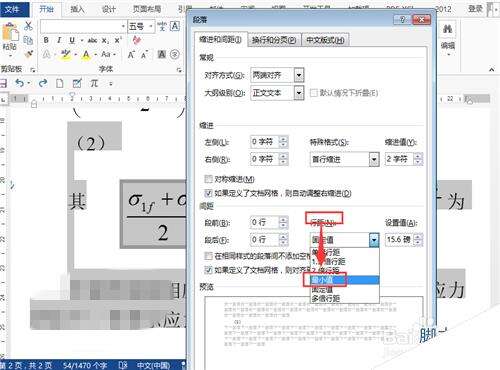Select the Cut scissors icon
The height and width of the screenshot is (370, 500).
pyautogui.click(x=28, y=26)
